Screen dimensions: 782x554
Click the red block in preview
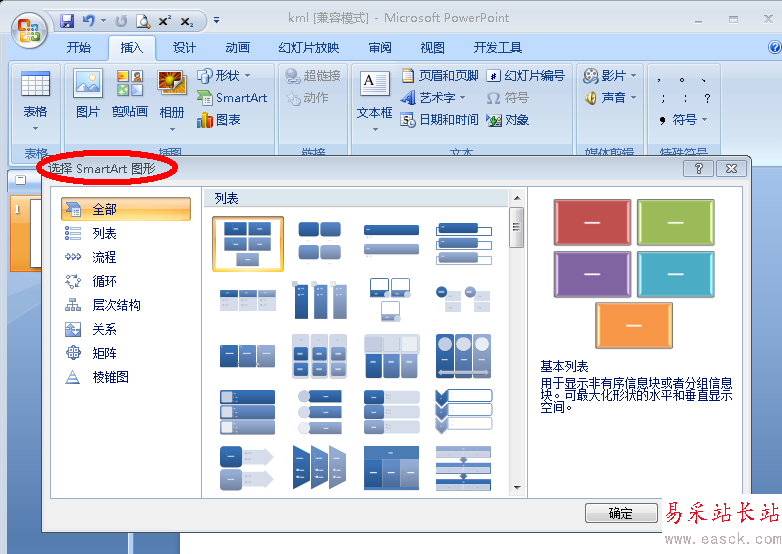(x=592, y=222)
